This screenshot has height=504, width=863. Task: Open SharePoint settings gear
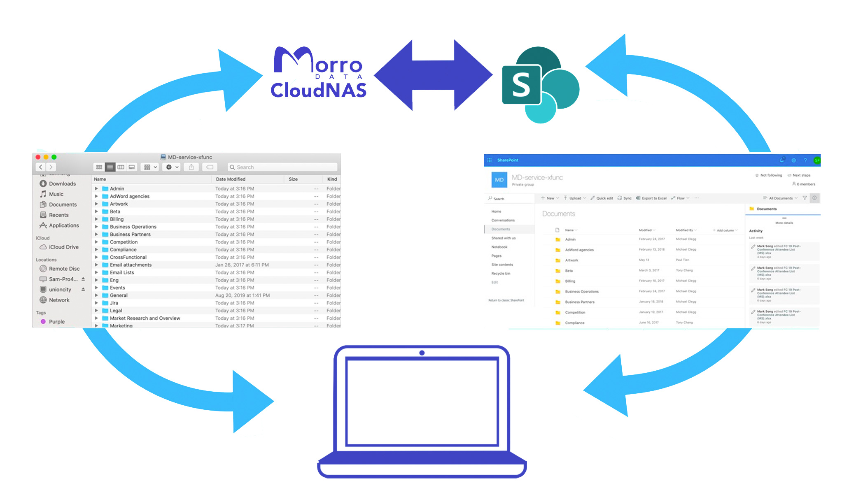pos(793,160)
